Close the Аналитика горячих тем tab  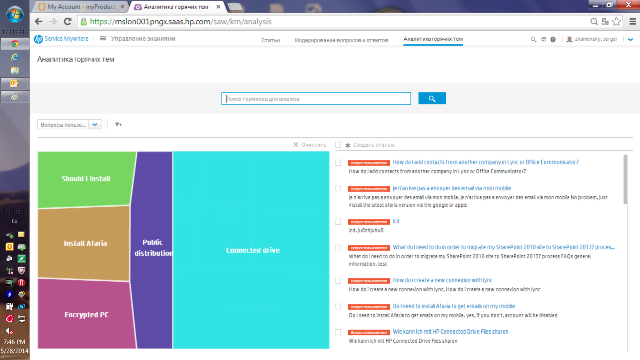218,7
